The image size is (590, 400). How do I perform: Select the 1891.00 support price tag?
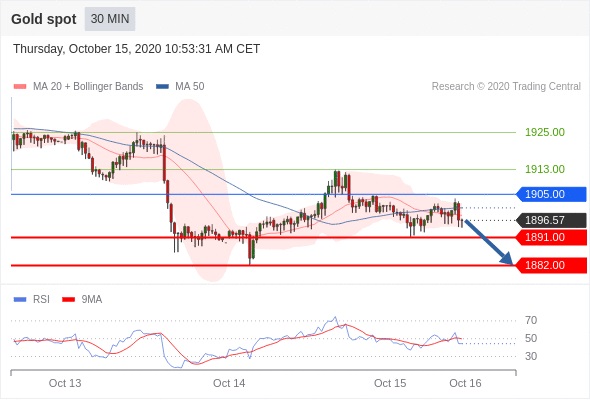[x=551, y=237]
